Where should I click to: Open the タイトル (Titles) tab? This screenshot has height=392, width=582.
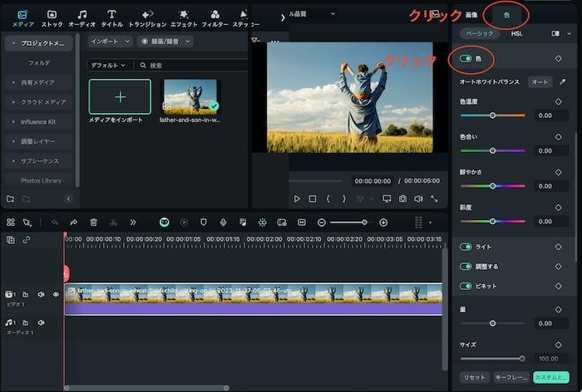click(x=111, y=18)
